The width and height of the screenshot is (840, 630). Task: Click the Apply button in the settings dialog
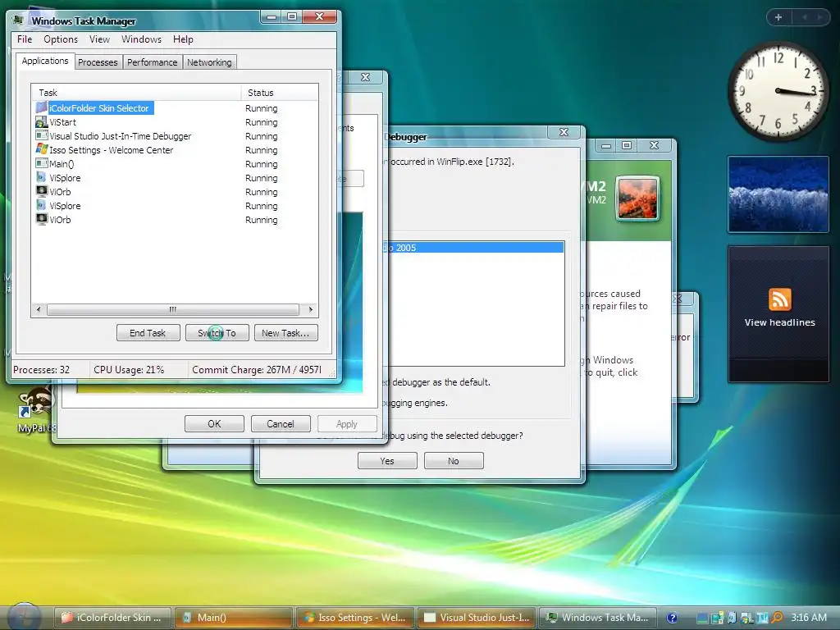pyautogui.click(x=347, y=424)
